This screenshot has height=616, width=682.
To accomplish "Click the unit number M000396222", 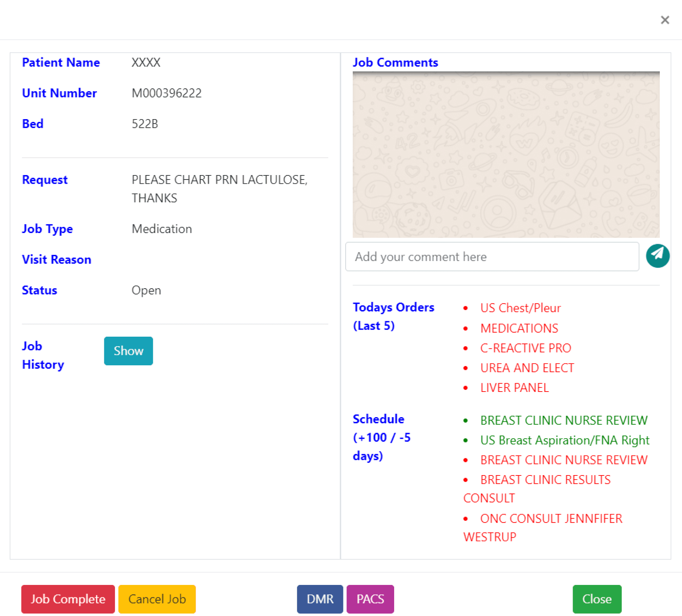I will coord(166,93).
